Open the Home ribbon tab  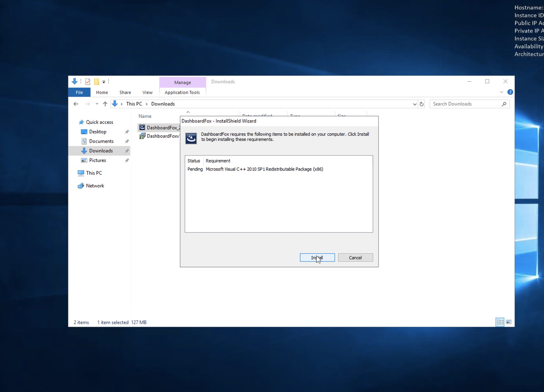[x=102, y=92]
